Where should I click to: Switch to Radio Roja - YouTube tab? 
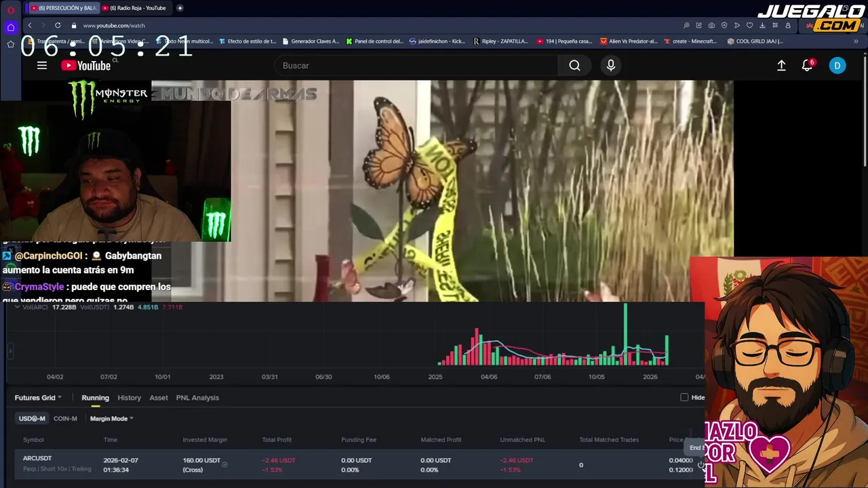point(136,8)
